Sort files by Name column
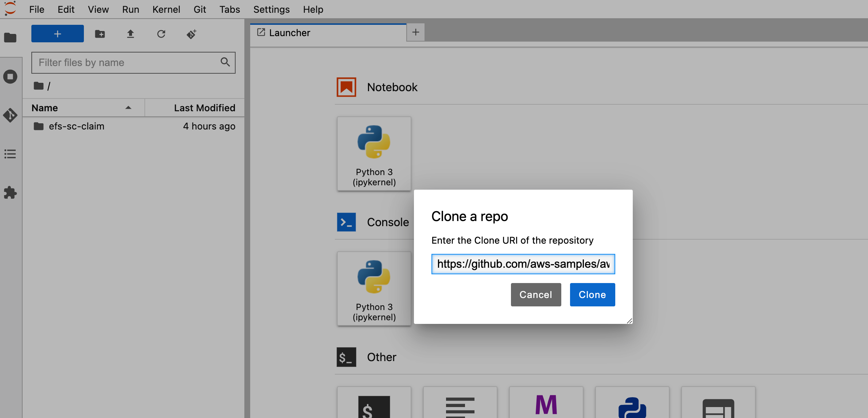This screenshot has width=868, height=418. pos(84,108)
